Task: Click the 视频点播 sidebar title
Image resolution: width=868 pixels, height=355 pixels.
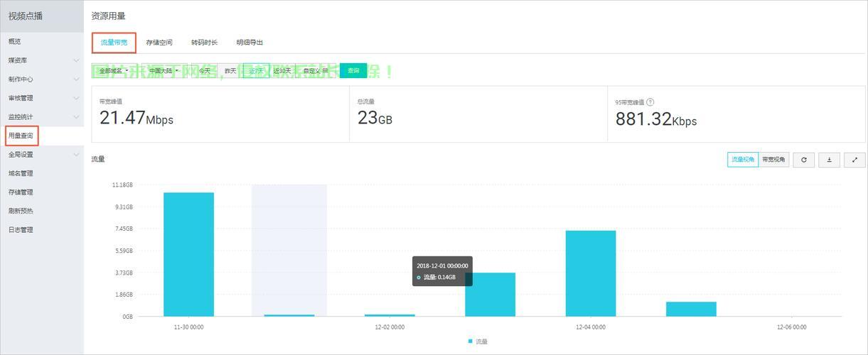Action: 26,16
